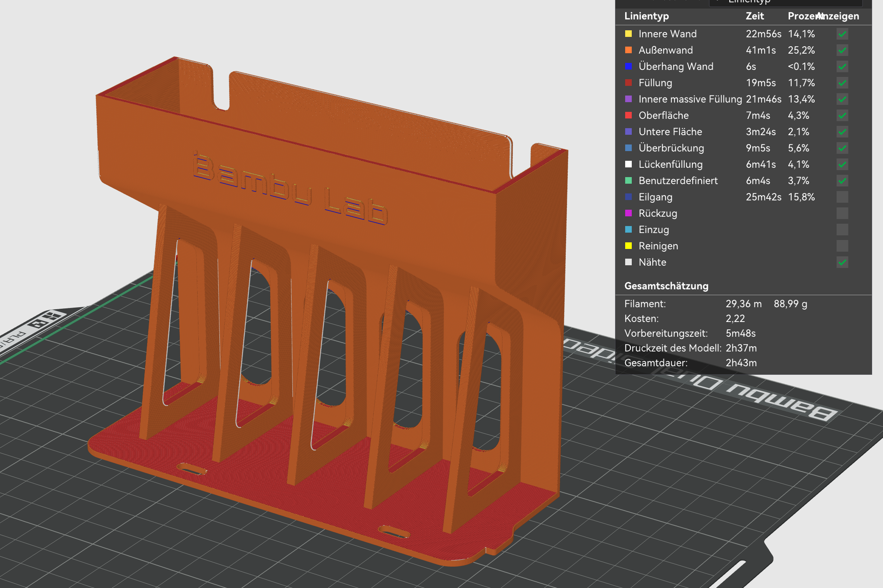This screenshot has width=883, height=588.
Task: Click the magenta Rückzug swatch
Action: (628, 213)
